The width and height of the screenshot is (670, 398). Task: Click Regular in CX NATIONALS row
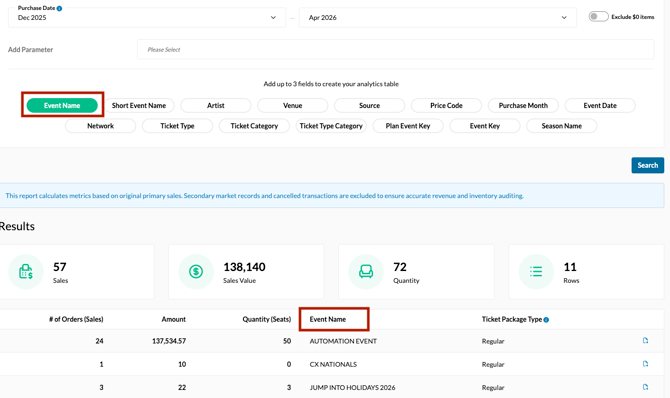tap(493, 364)
